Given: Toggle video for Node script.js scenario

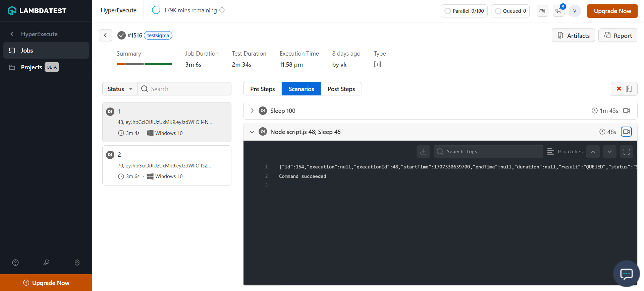Looking at the screenshot, I should click(x=626, y=132).
